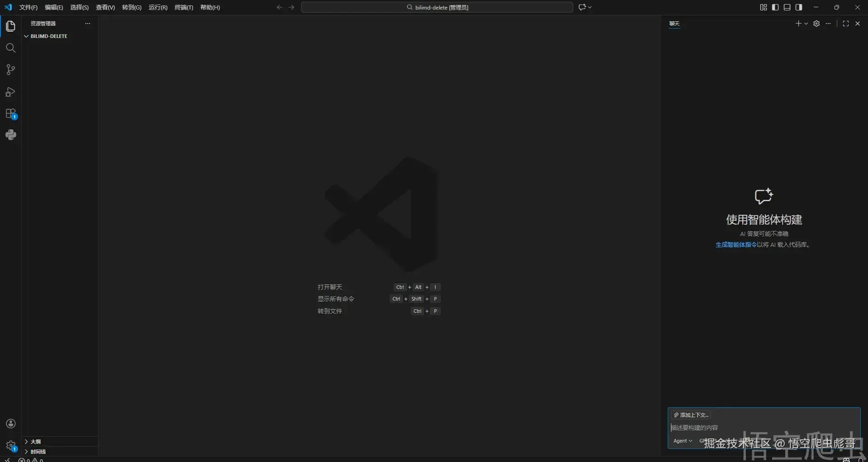
Task: Click the 添加上下文 button
Action: click(x=691, y=415)
